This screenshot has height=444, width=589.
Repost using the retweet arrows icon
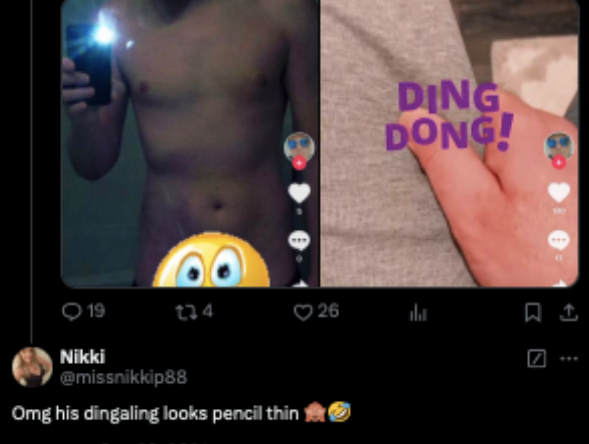click(186, 313)
